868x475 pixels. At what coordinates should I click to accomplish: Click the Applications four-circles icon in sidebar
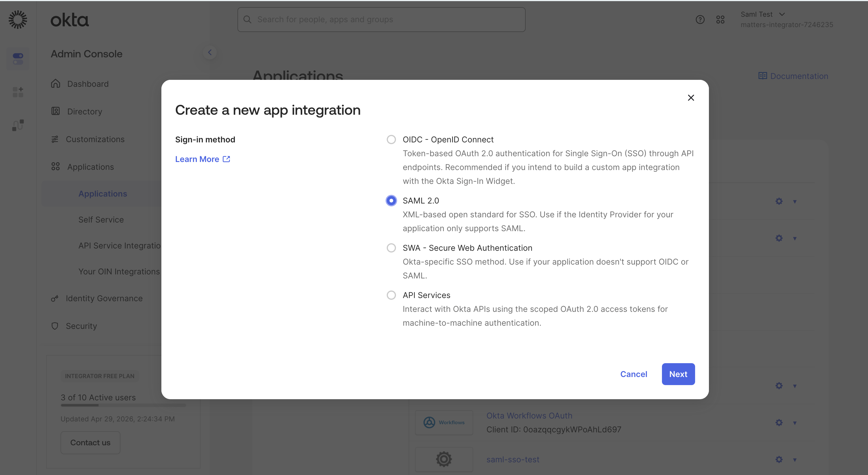[x=56, y=167]
